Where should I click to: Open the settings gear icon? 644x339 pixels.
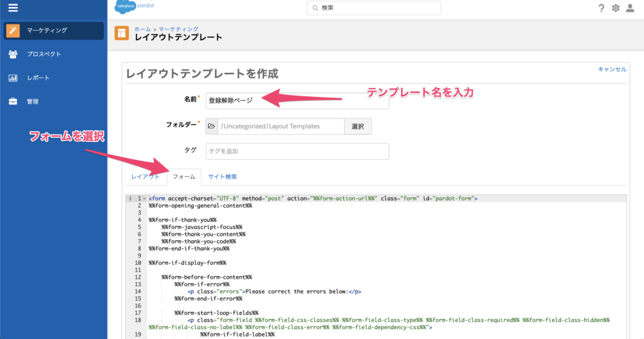click(615, 8)
